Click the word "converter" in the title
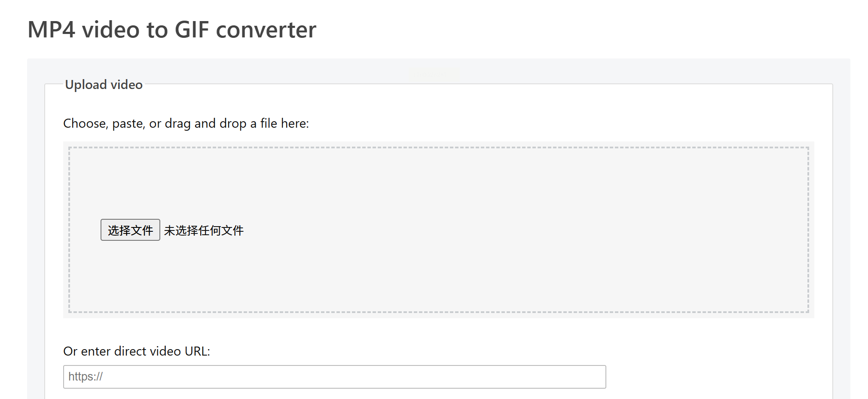 [266, 30]
